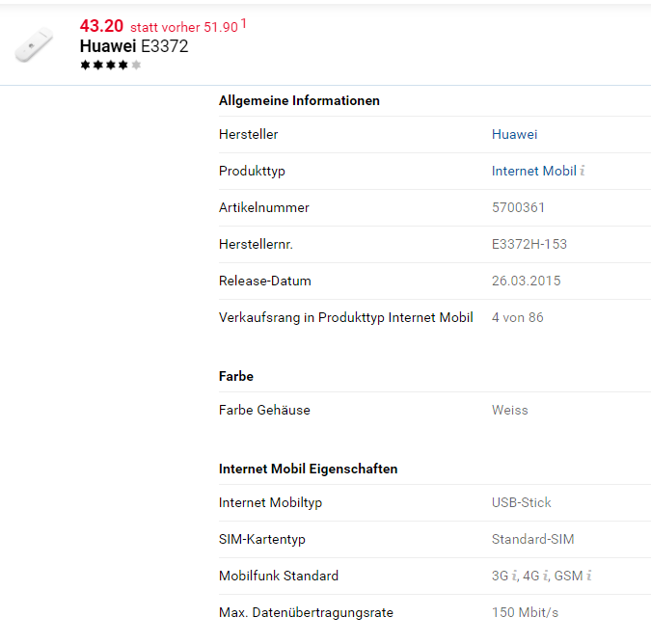Click the 'Internet Mobil Eigenschaften' section heading
This screenshot has height=644, width=651.
[308, 469]
